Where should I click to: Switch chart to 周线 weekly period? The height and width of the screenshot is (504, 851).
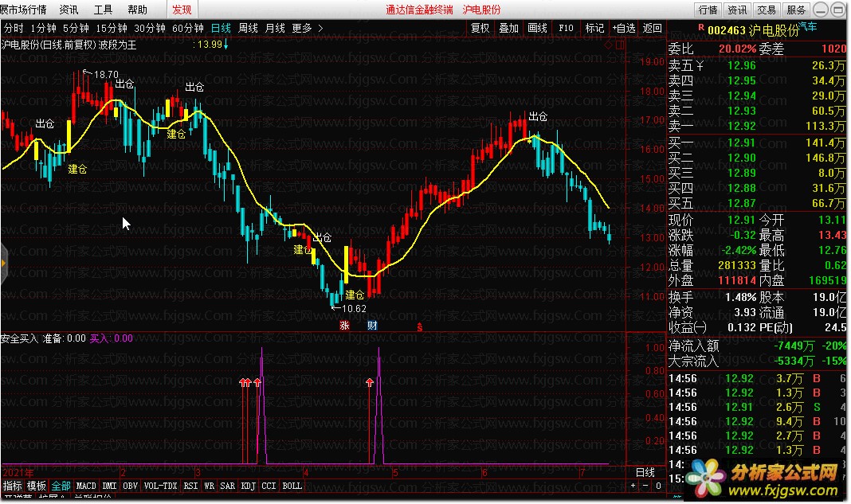[x=249, y=28]
